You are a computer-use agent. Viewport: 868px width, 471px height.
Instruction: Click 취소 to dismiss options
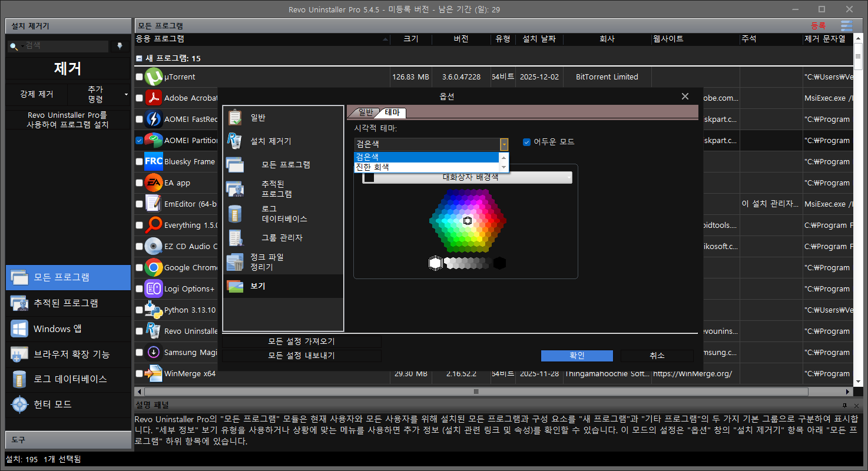point(657,356)
